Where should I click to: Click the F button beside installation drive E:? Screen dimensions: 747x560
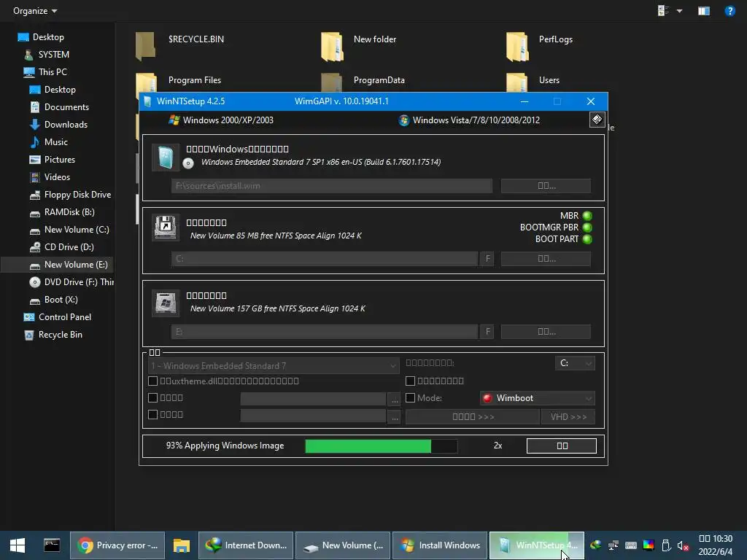(487, 332)
